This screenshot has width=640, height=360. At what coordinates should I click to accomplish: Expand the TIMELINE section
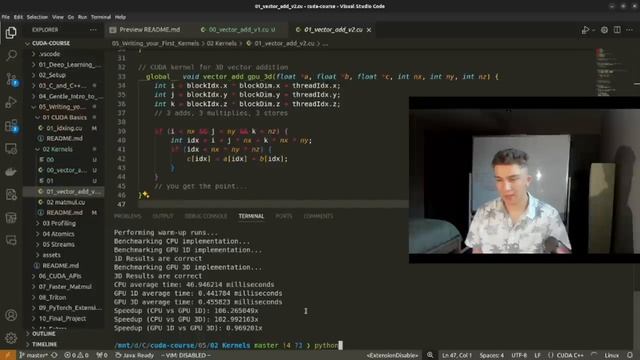click(44, 344)
